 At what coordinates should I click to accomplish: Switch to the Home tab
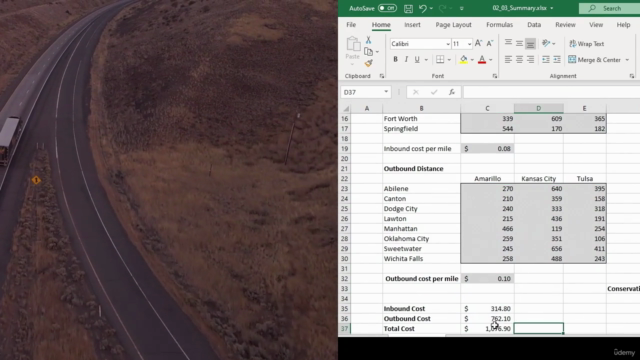tap(381, 24)
